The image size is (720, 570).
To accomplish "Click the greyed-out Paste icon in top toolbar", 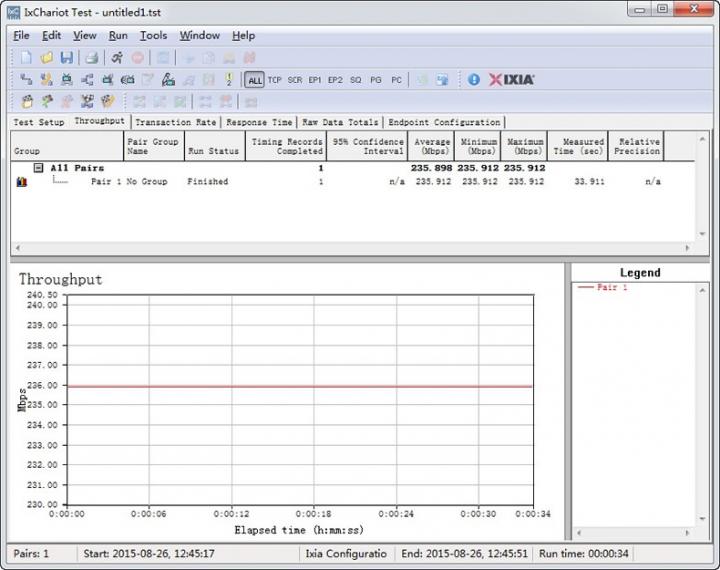I will click(x=229, y=57).
